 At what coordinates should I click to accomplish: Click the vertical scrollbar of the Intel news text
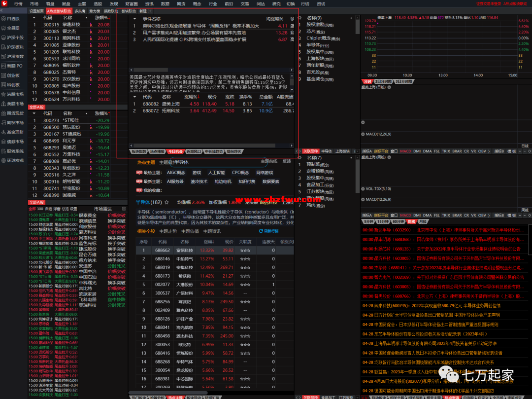point(292,82)
